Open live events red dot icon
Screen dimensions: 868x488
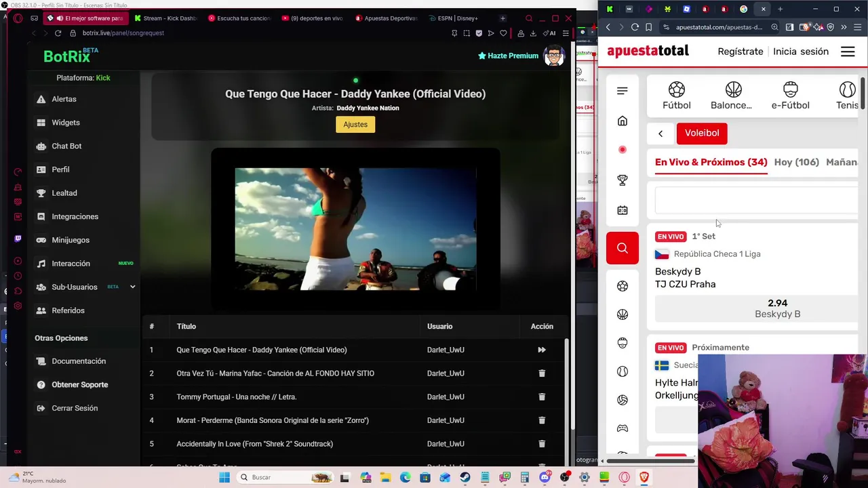click(x=623, y=150)
